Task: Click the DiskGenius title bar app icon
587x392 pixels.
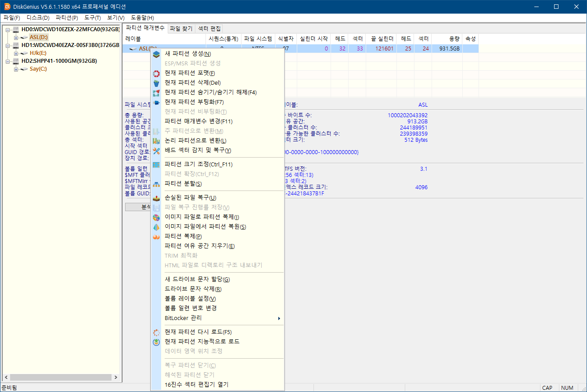Action: 7,7
